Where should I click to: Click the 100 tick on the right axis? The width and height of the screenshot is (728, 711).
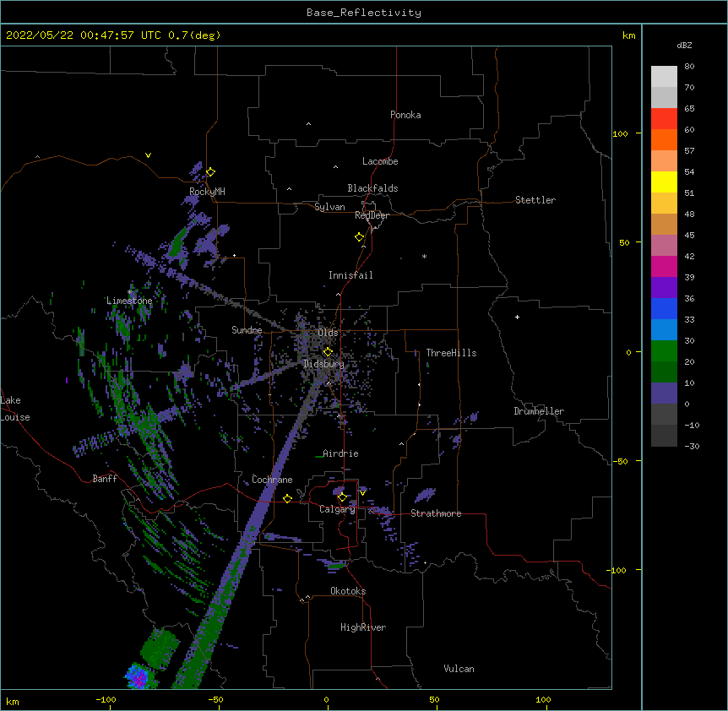[620, 133]
